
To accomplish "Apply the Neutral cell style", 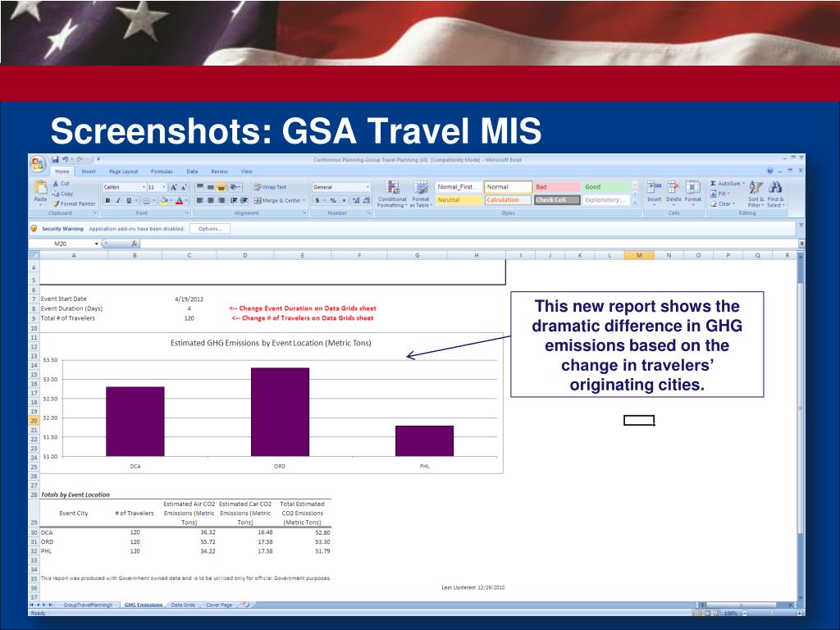I will (459, 200).
